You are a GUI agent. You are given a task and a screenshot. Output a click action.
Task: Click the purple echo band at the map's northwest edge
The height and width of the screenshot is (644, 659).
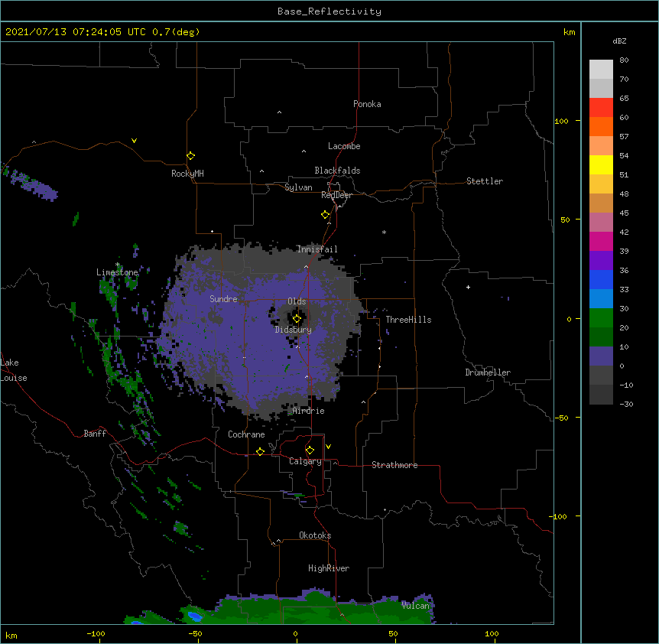click(33, 184)
